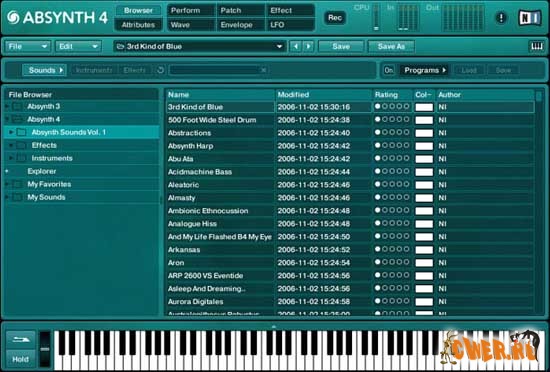The height and width of the screenshot is (372, 550).
Task: Click the NI logo icon
Action: [530, 18]
